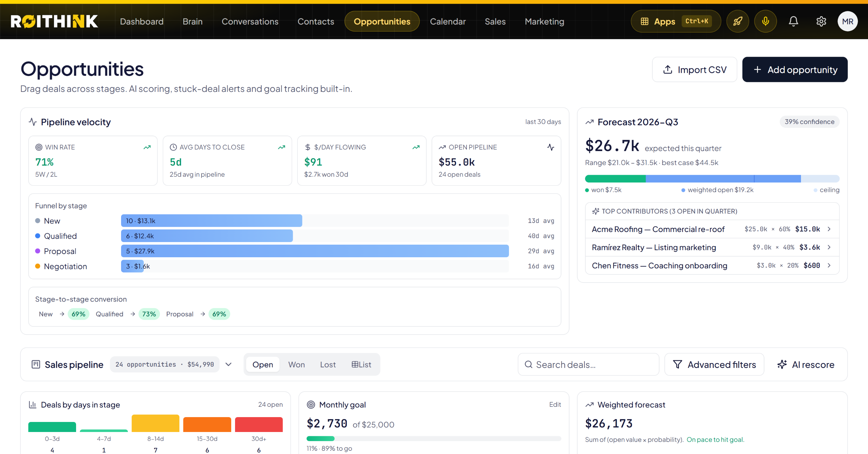The width and height of the screenshot is (868, 454).
Task: Click Import CSV button
Action: pyautogui.click(x=694, y=69)
